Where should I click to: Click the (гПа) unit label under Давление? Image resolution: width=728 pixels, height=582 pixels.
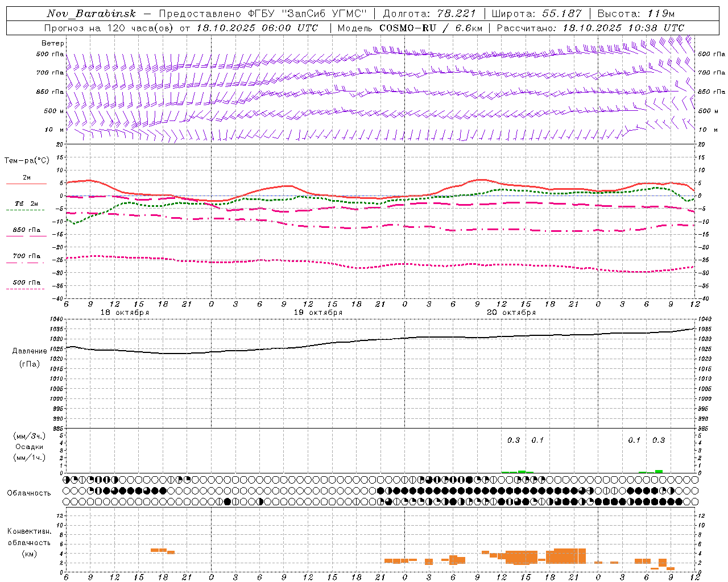click(x=29, y=364)
